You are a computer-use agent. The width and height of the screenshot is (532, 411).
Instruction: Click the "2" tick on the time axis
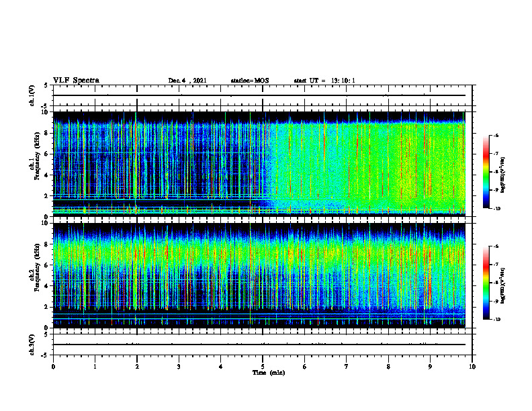(x=137, y=367)
